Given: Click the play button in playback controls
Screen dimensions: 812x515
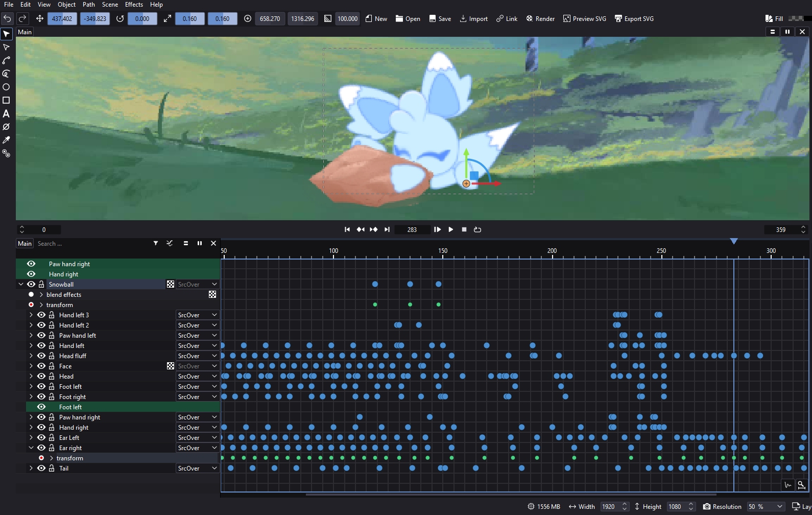Looking at the screenshot, I should (x=450, y=229).
